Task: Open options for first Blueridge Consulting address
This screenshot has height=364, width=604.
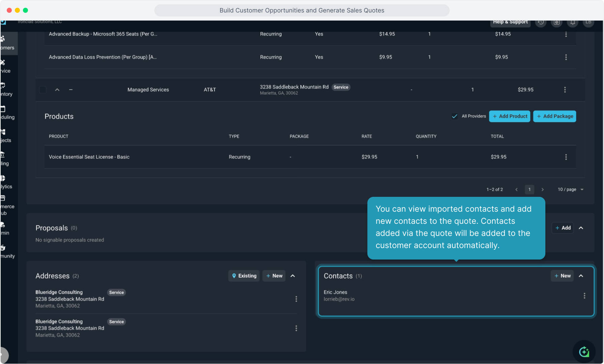Action: 296,299
